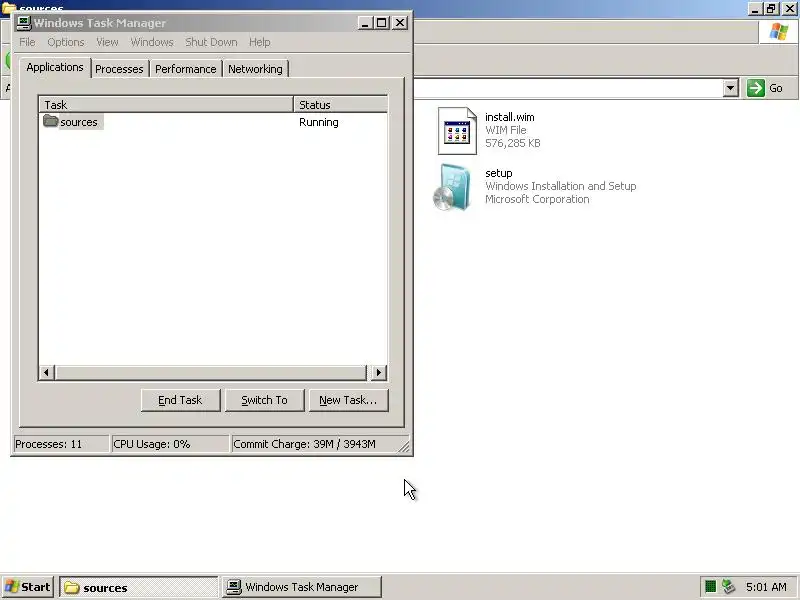The width and height of the screenshot is (800, 600).
Task: Select the Applications tab
Action: click(55, 67)
